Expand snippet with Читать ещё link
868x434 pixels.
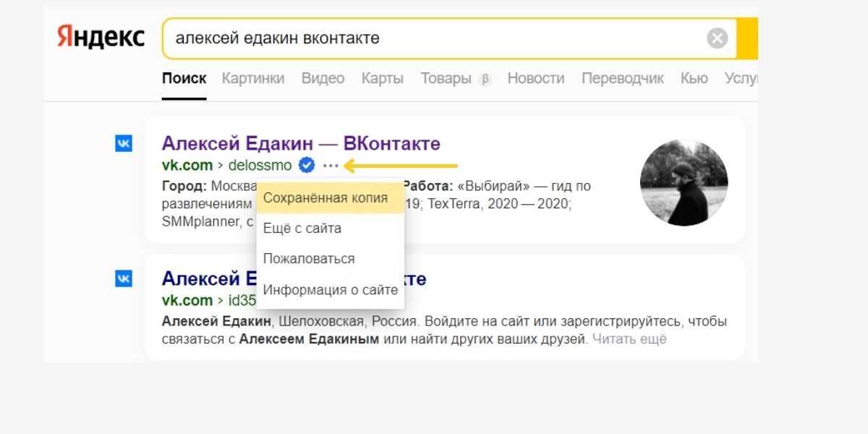coord(629,339)
